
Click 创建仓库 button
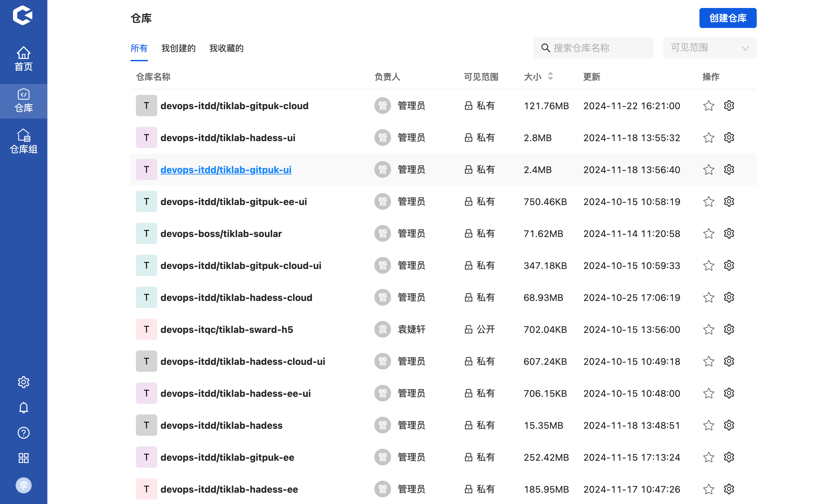click(728, 18)
